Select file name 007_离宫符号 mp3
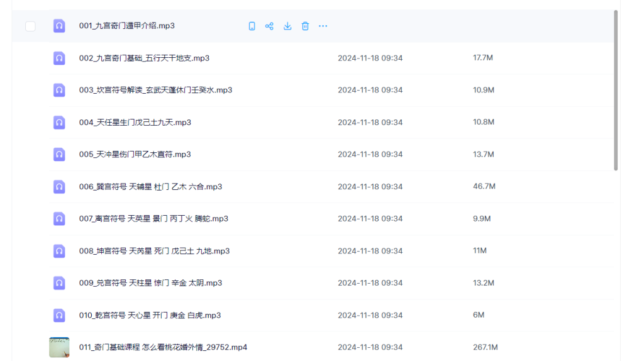The image size is (644, 361). pos(153,219)
